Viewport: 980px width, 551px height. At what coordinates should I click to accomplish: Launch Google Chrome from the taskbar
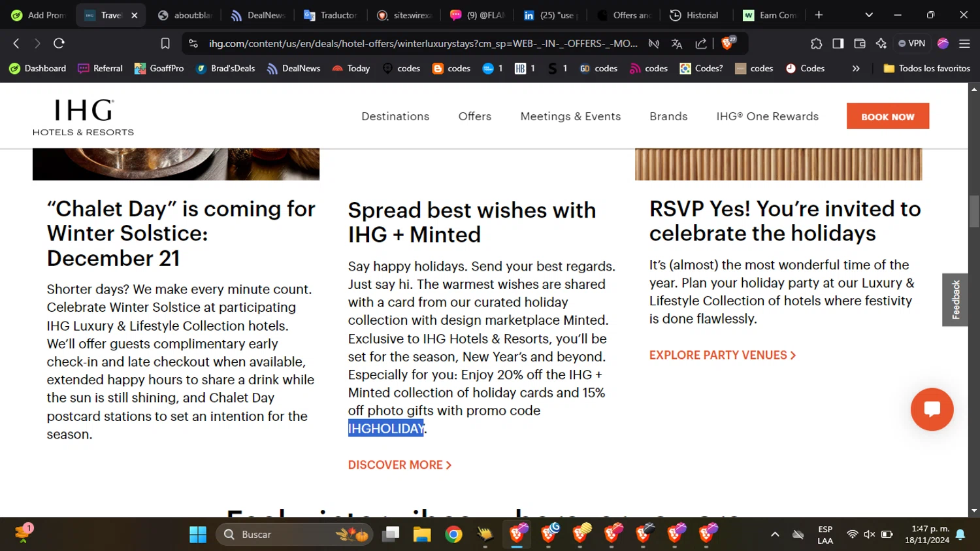pos(453,534)
